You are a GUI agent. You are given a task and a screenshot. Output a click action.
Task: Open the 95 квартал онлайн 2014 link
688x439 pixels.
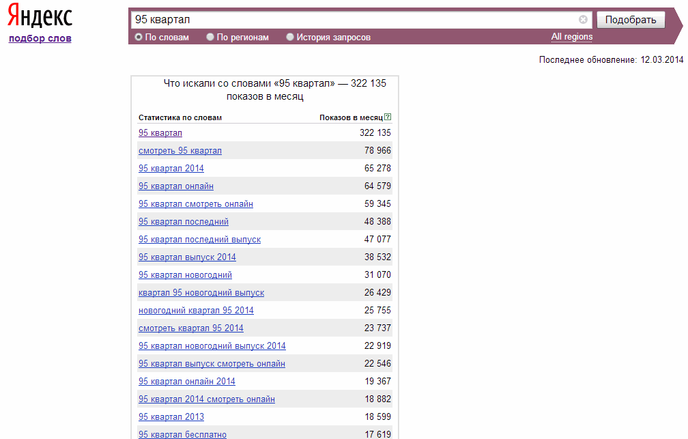tap(187, 382)
